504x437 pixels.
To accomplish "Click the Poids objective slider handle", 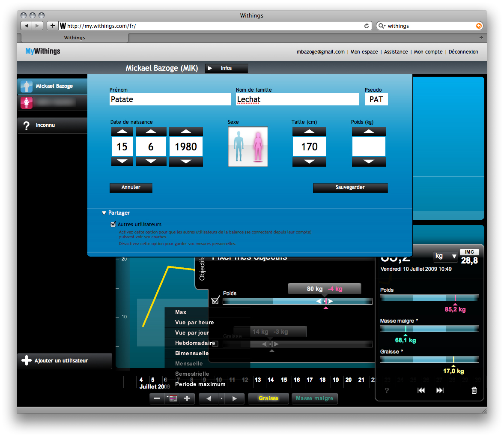I will click(x=325, y=301).
